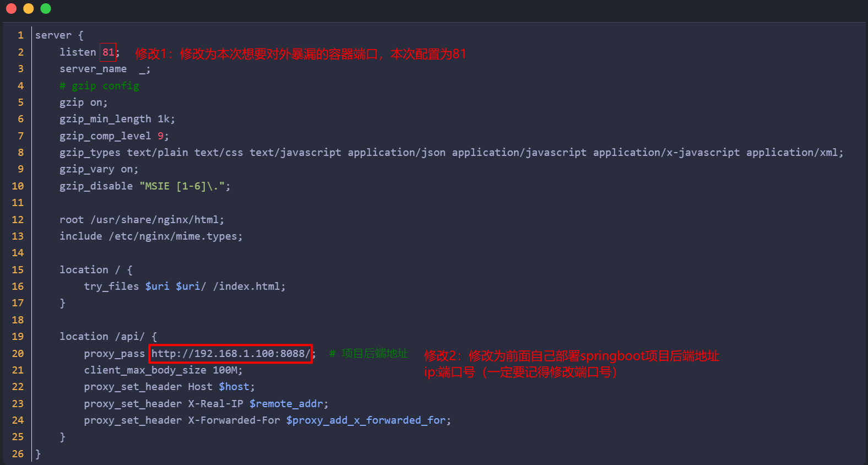The image size is (868, 465).
Task: Click the "$remote_addr" variable
Action: pos(286,404)
